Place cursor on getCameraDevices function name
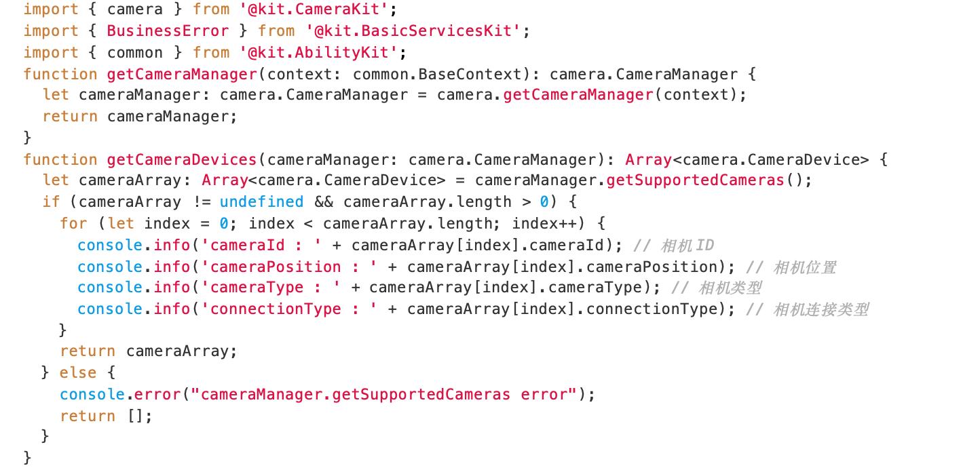The image size is (980, 468). click(182, 159)
